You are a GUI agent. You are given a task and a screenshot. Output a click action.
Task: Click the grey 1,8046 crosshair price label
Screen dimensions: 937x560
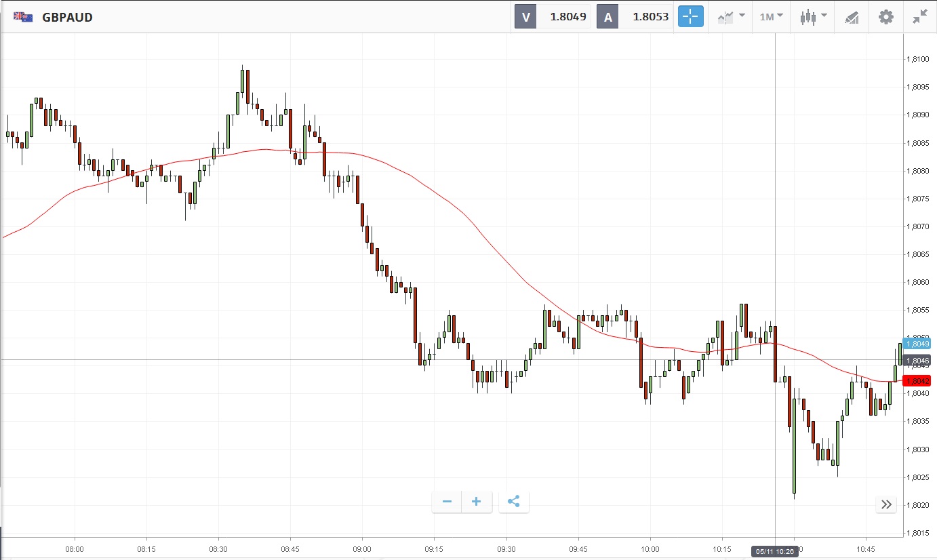(917, 360)
